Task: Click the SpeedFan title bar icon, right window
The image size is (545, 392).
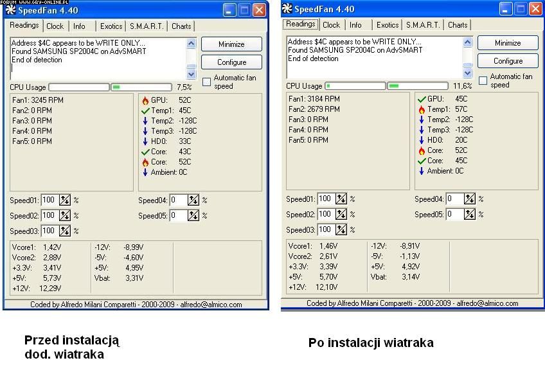Action: 287,8
